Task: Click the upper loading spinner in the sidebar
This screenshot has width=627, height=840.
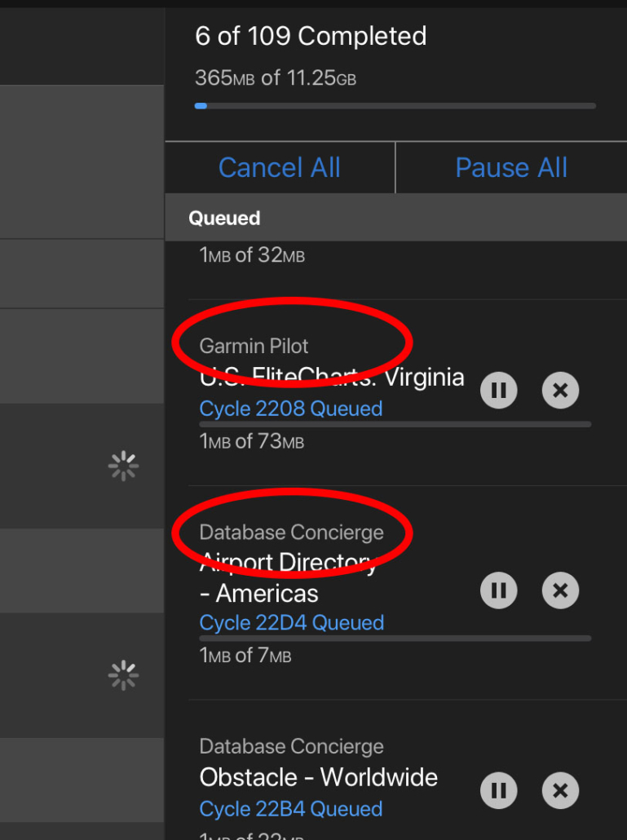Action: [x=122, y=466]
